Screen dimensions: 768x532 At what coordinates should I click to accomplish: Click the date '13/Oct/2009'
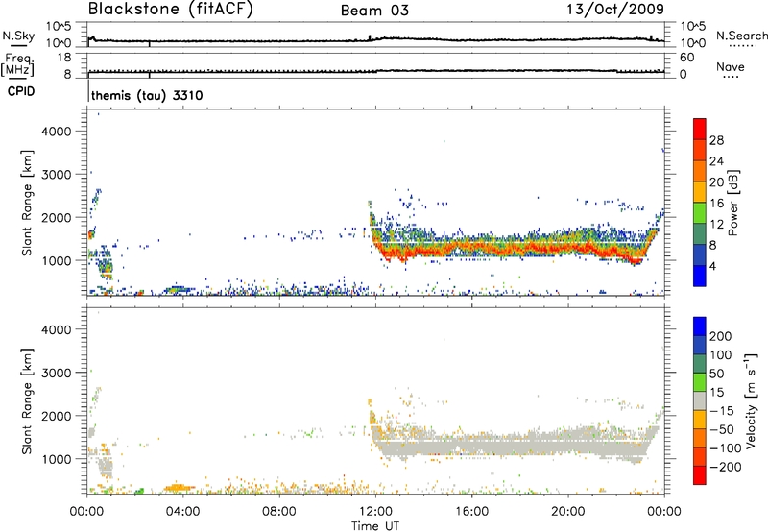point(615,10)
